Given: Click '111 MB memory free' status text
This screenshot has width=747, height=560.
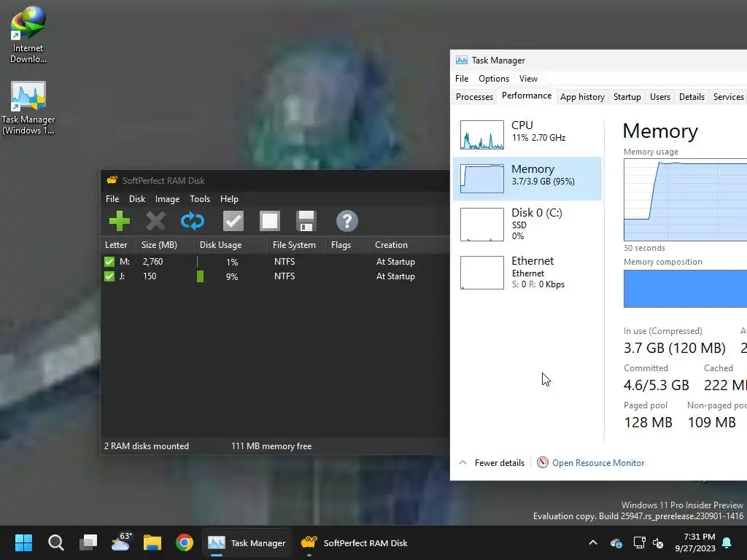Looking at the screenshot, I should [x=271, y=446].
